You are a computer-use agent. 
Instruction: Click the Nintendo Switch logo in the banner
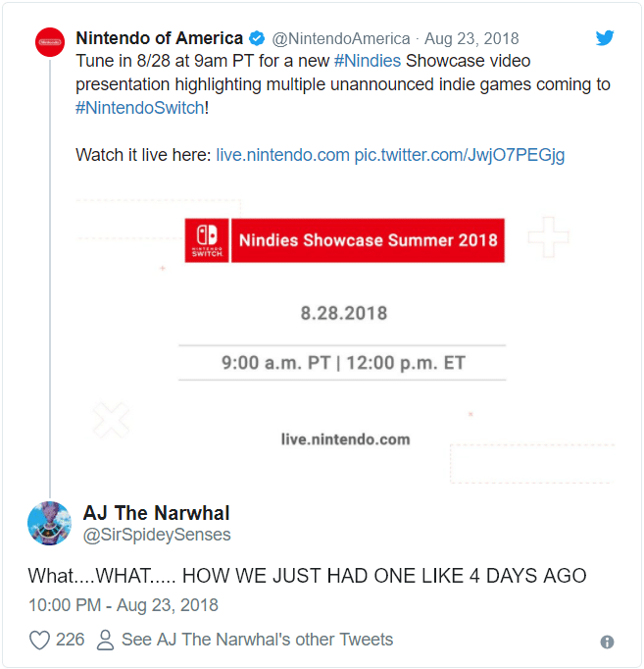coord(209,240)
